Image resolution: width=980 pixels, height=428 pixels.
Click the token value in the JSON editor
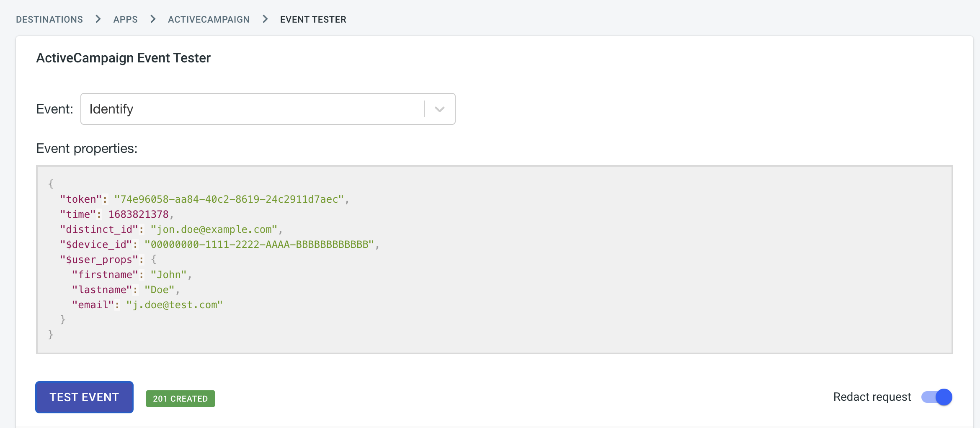click(229, 199)
